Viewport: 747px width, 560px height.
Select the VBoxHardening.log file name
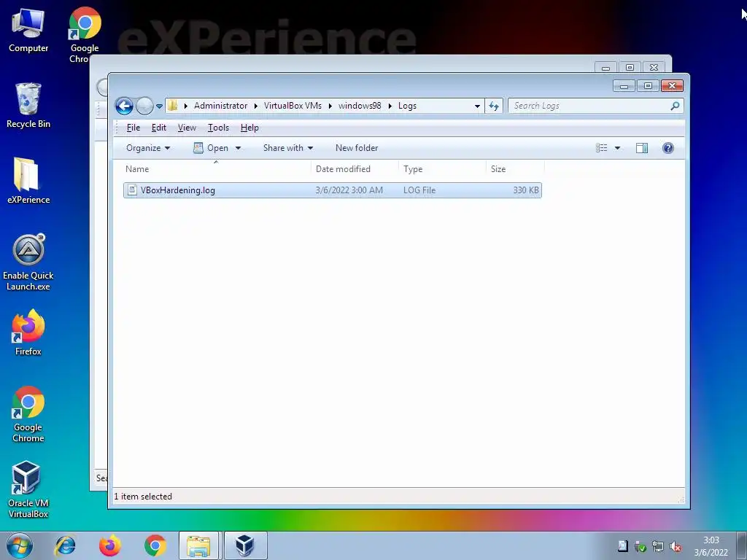pos(178,190)
